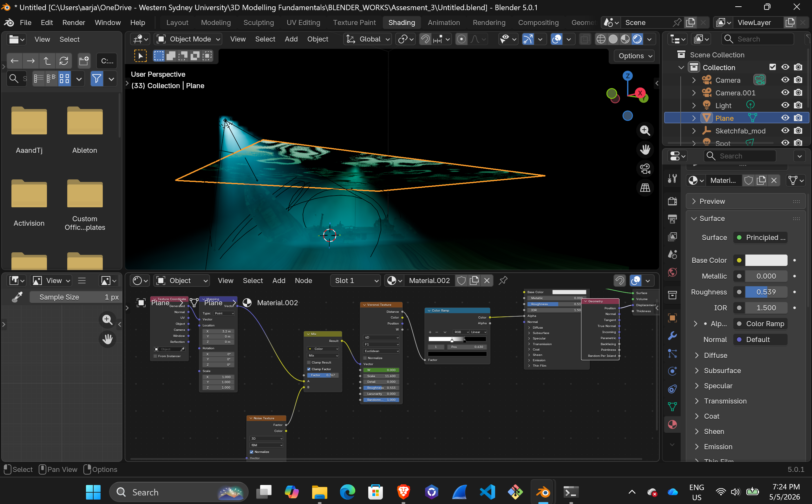Open the viewport Options dropdown
Image resolution: width=812 pixels, height=504 pixels.
634,56
